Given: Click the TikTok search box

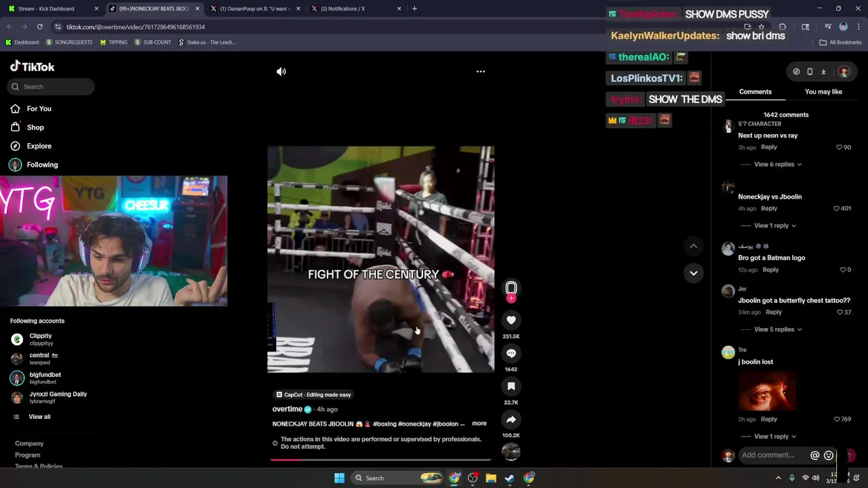Looking at the screenshot, I should click(51, 87).
